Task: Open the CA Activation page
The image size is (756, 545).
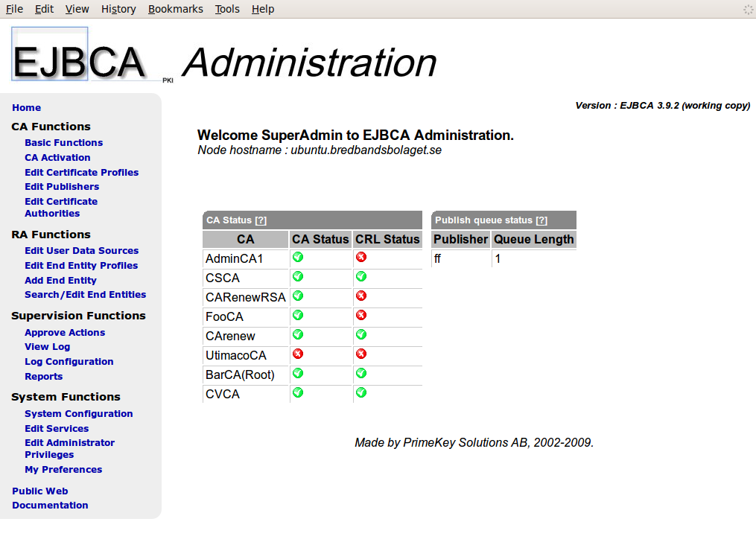Action: click(57, 157)
